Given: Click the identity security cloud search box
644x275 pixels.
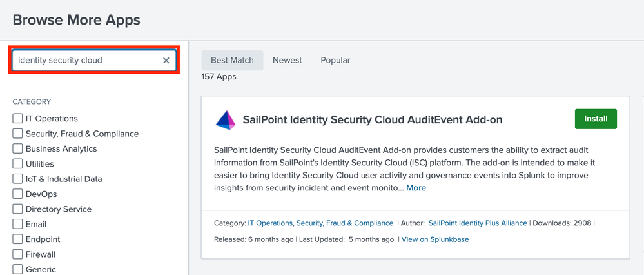Looking at the screenshot, I should click(87, 60).
